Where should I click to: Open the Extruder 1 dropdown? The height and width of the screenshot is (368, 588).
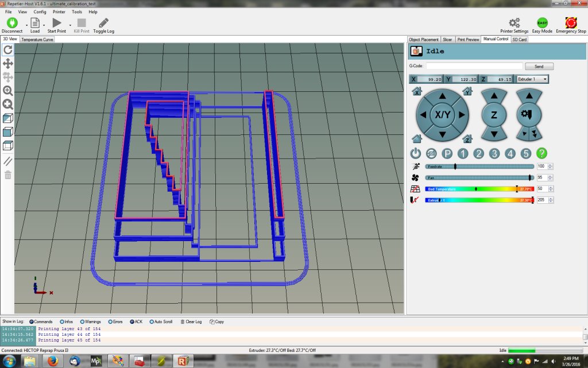532,79
